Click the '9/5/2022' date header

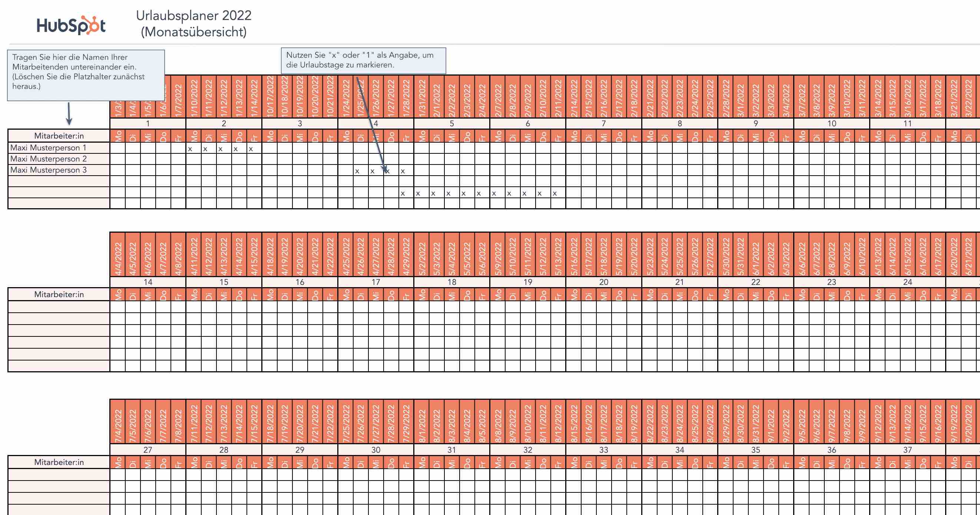(x=802, y=422)
